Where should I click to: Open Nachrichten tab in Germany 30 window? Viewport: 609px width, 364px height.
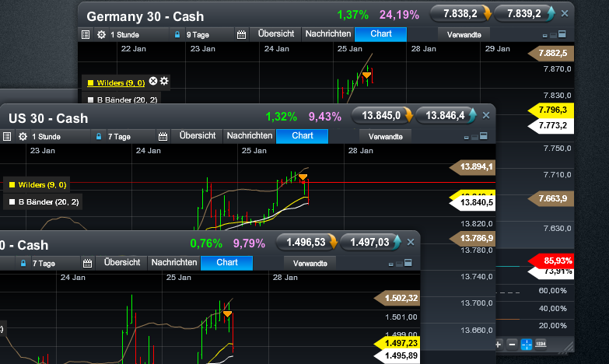click(327, 33)
